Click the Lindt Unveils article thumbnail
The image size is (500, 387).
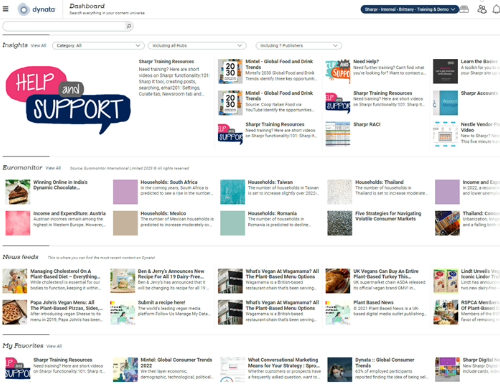[x=446, y=281]
